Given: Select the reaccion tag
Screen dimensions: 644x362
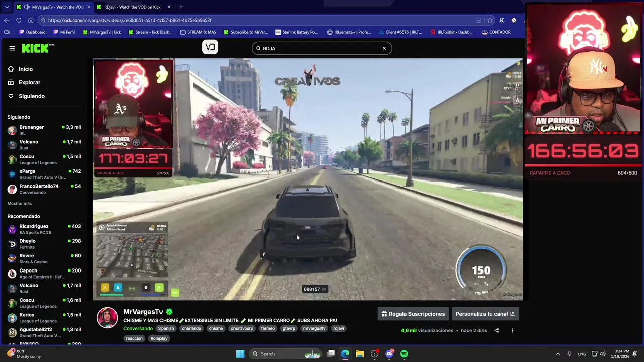Looking at the screenshot, I should pyautogui.click(x=134, y=338).
